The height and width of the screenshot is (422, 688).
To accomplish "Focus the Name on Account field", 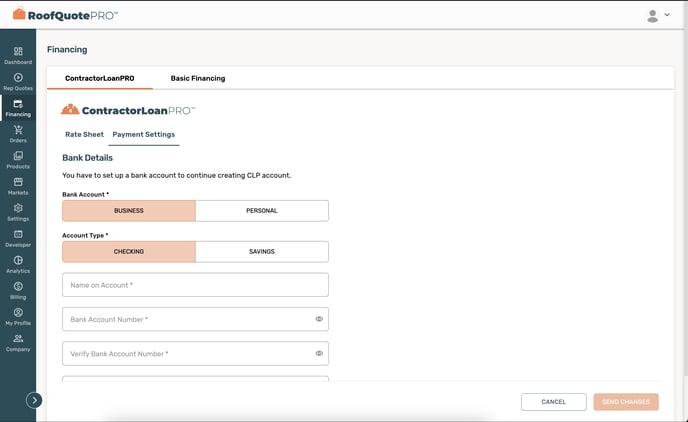I will pyautogui.click(x=195, y=285).
